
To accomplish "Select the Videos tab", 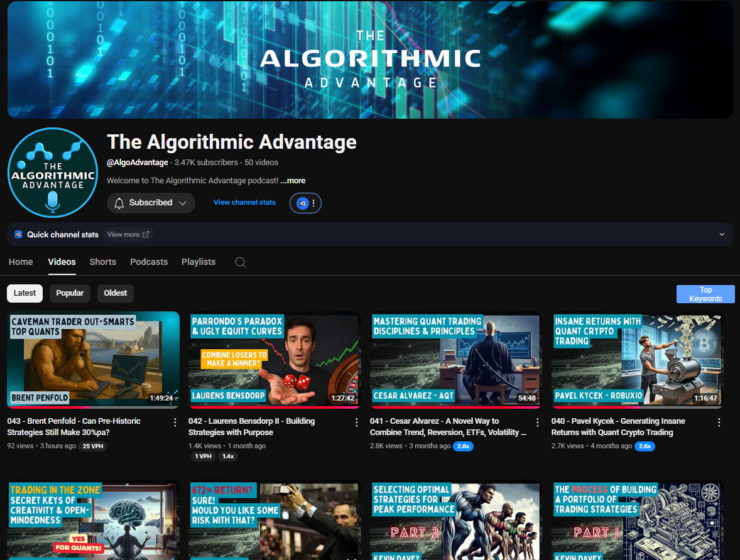I will coord(62,262).
